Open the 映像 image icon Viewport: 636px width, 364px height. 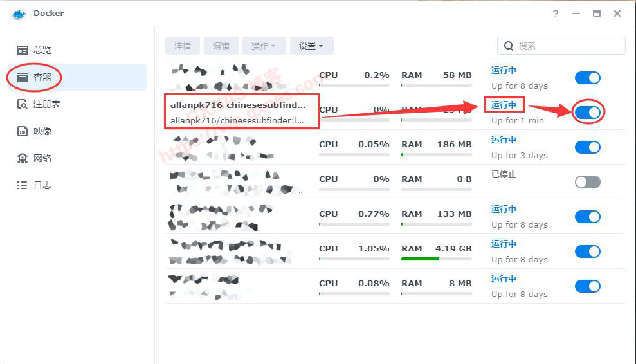pos(23,131)
